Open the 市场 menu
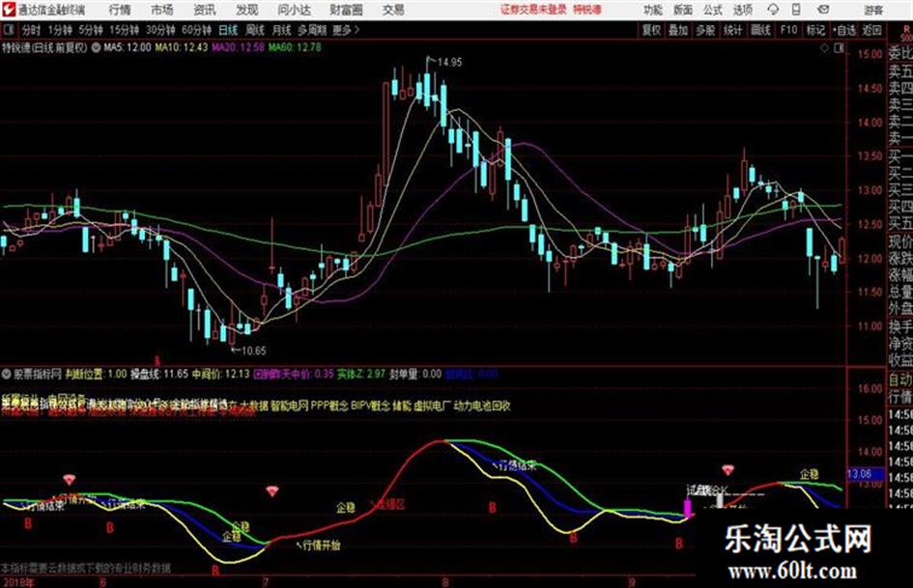Screen dimensions: 913x588 (x=162, y=10)
